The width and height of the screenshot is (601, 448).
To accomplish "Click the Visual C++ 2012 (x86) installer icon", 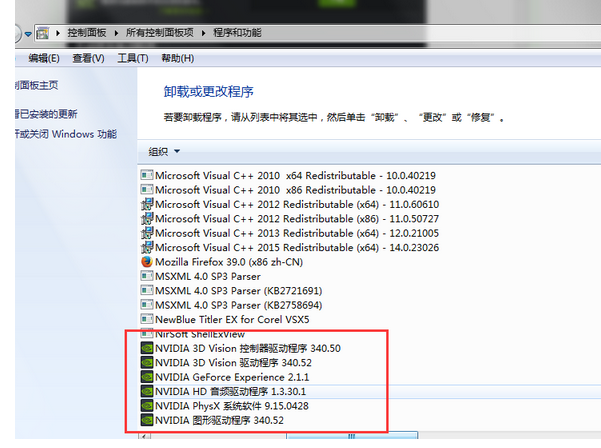I will [147, 218].
